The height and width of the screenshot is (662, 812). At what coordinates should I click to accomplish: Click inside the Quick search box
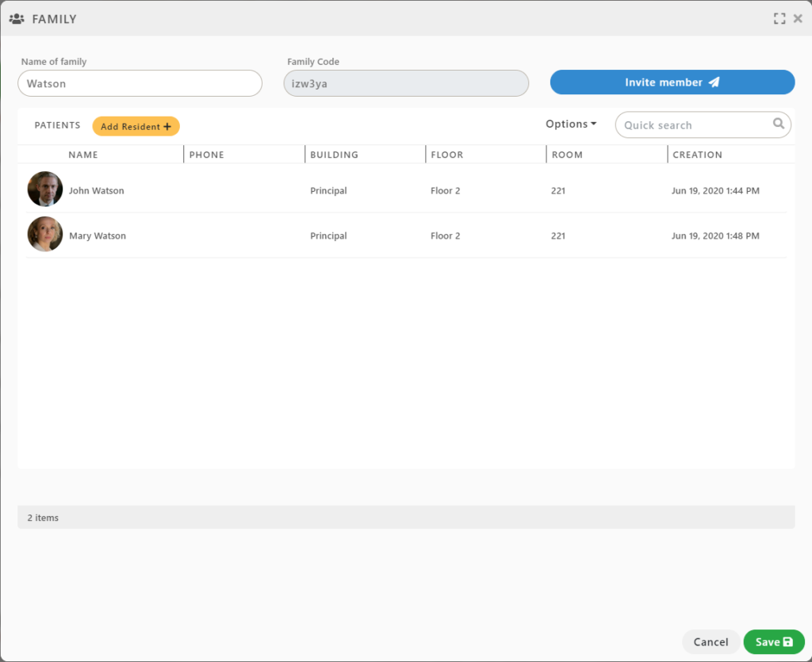tap(694, 125)
